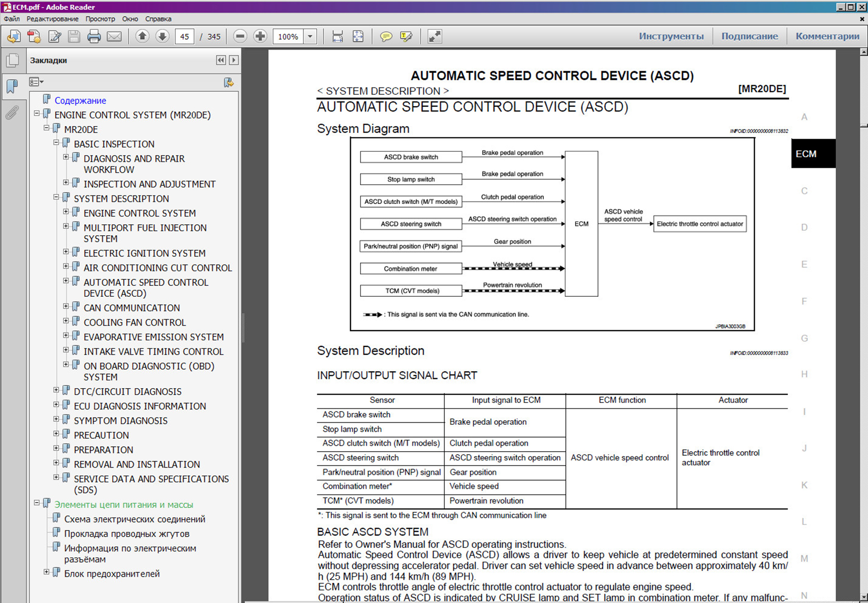Expand the DTC/CIRCUIT DIAGNOSIS bookmark
This screenshot has height=603, width=868.
(x=56, y=390)
